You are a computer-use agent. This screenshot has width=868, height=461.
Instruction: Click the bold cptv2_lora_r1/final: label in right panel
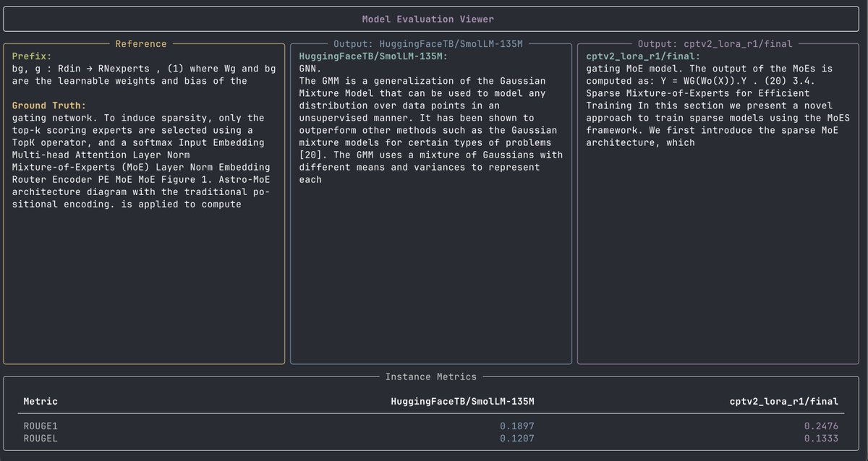pyautogui.click(x=643, y=56)
